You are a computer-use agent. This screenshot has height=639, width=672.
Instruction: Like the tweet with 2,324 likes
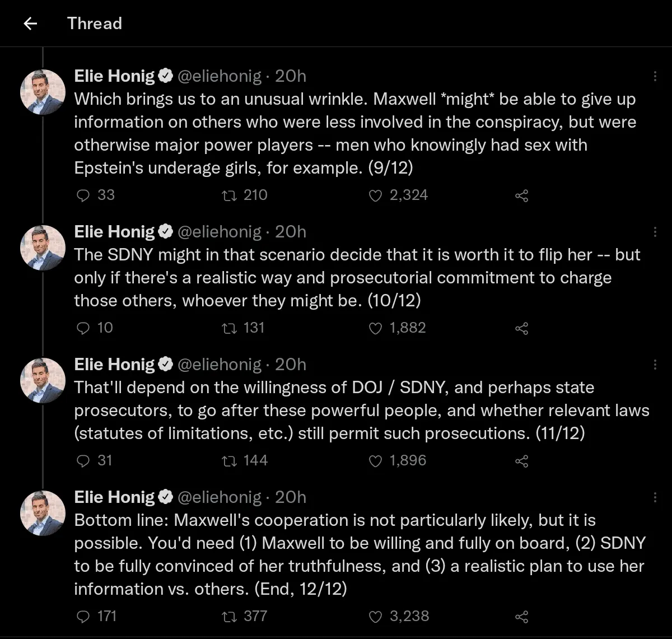[376, 195]
